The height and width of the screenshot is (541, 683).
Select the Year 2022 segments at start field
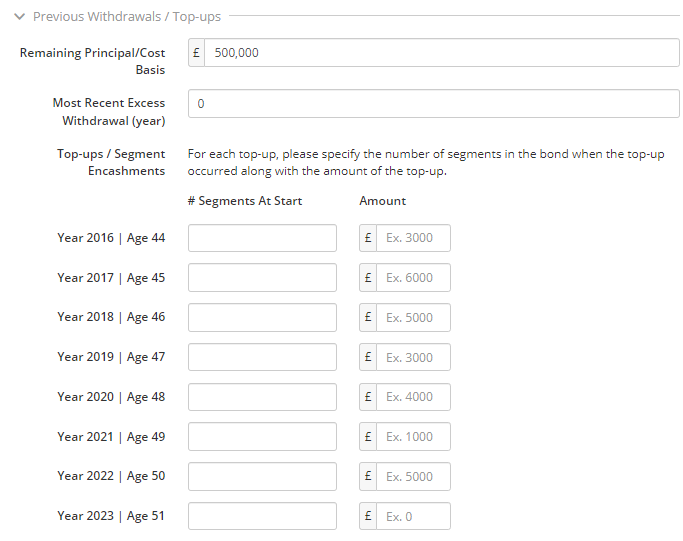tap(262, 477)
